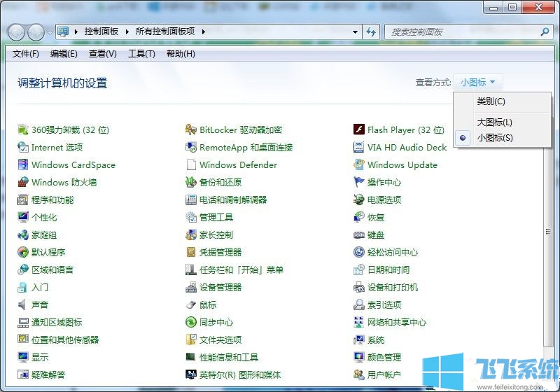The image size is (560, 392).
Task: Click the BitLocker 驱动器加密 icon
Action: pyautogui.click(x=191, y=129)
